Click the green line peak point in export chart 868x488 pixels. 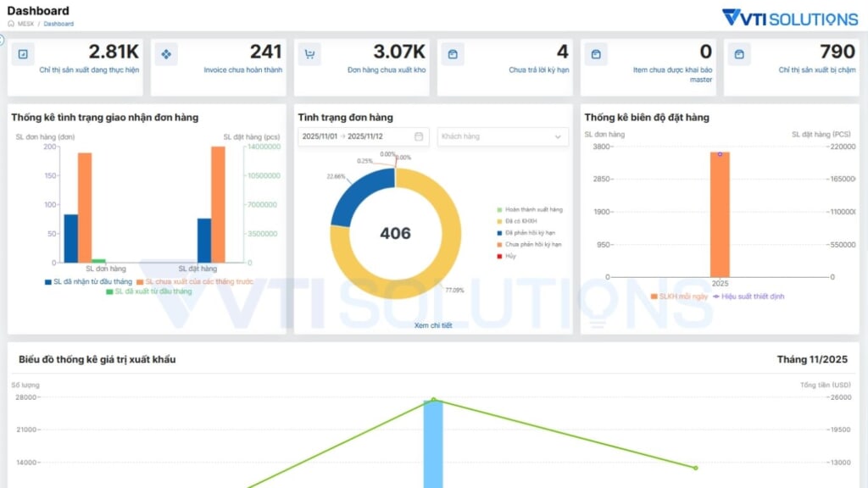coord(433,400)
